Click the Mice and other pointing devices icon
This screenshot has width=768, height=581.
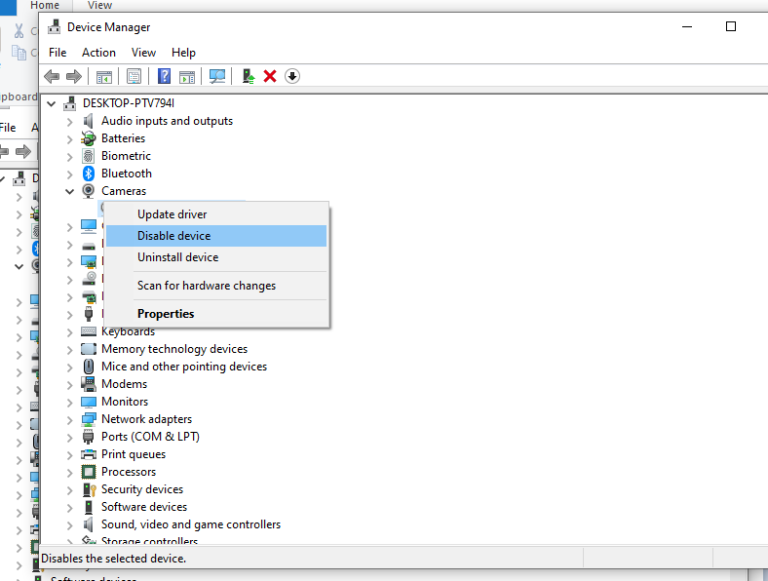[x=89, y=366]
